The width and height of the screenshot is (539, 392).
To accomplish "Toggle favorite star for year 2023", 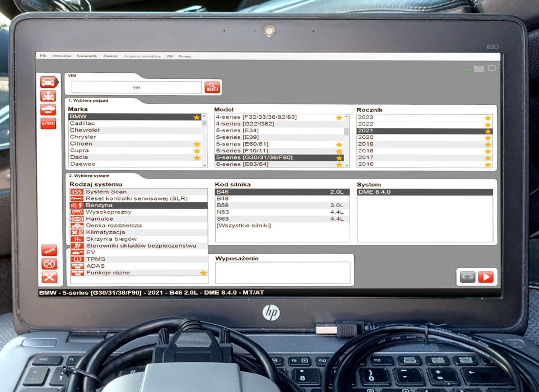I will 488,118.
